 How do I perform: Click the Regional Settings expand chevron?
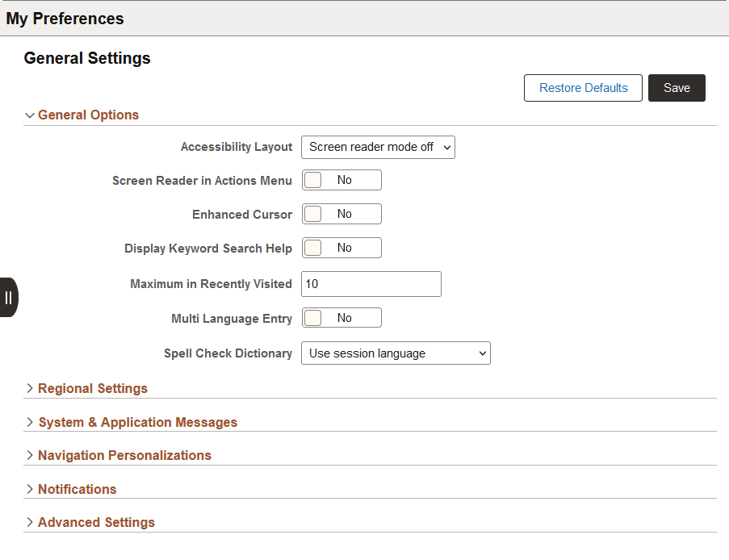30,388
